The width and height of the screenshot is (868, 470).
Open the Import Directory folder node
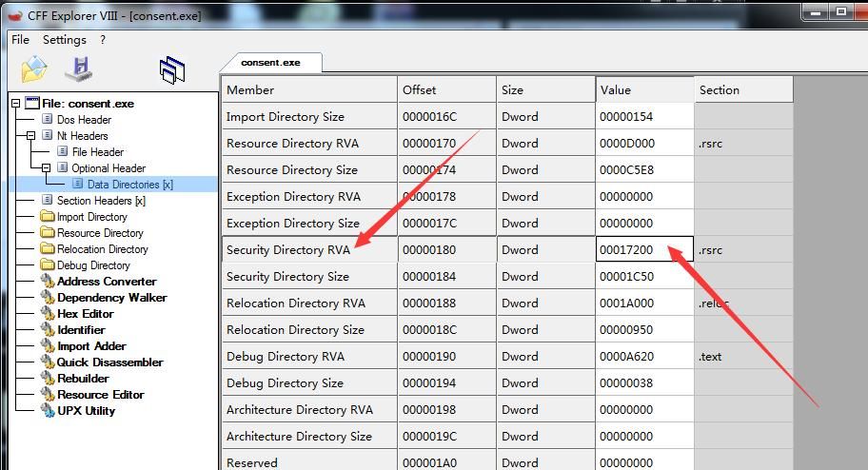(92, 217)
